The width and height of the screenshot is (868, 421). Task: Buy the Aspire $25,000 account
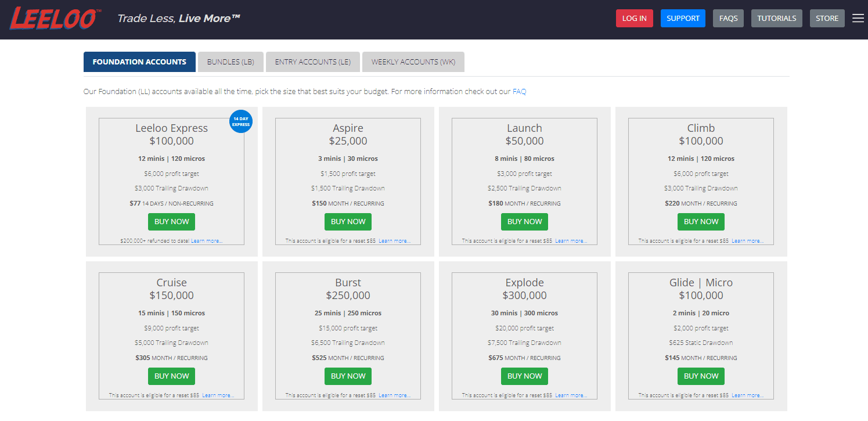348,221
